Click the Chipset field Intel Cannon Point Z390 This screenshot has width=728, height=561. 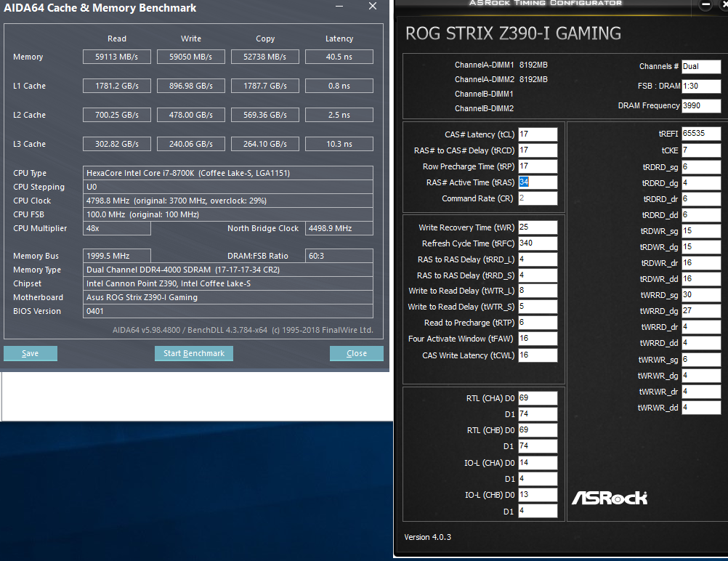pos(228,283)
